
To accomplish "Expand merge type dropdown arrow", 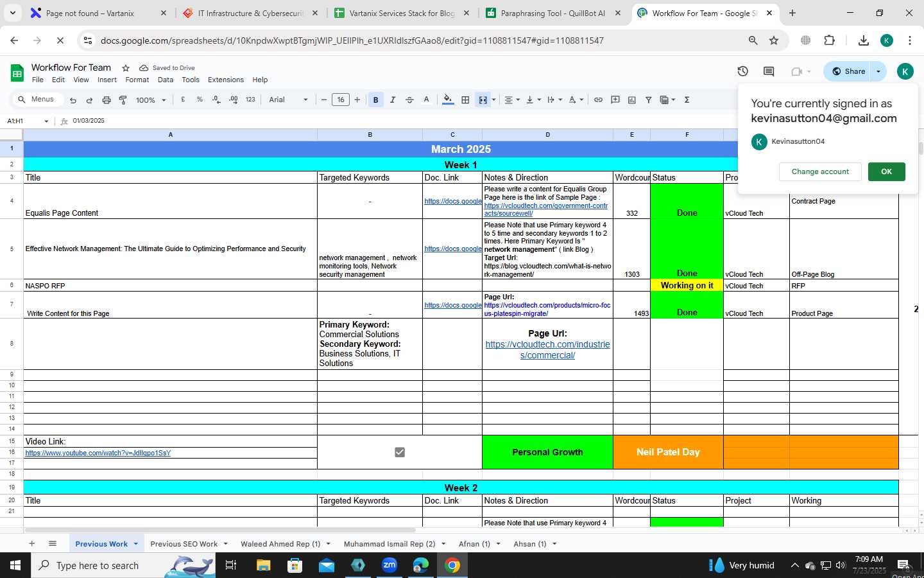I will click(493, 100).
